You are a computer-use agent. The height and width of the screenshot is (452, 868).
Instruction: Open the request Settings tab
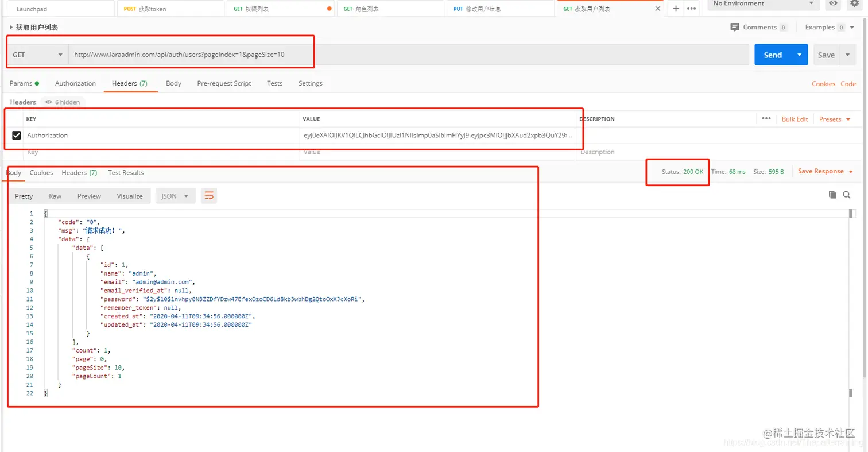tap(311, 83)
